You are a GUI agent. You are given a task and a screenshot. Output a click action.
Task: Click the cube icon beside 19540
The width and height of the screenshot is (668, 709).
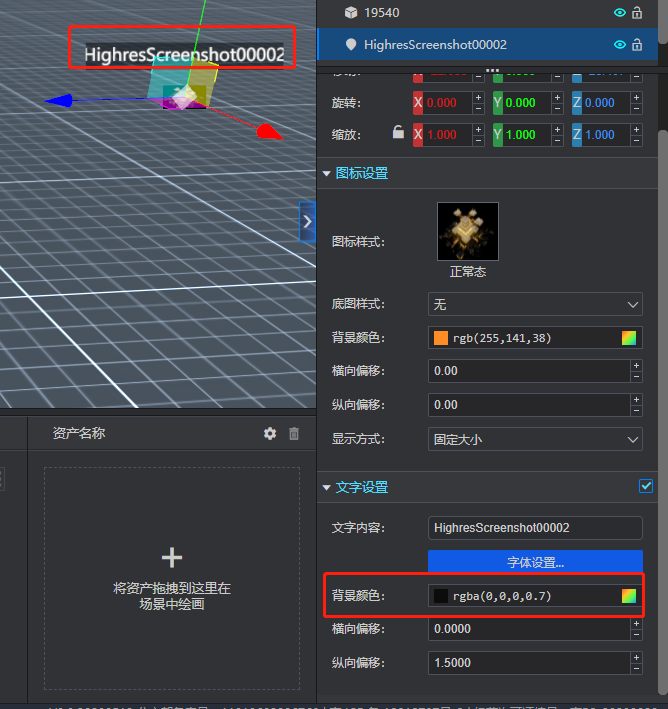pos(351,13)
